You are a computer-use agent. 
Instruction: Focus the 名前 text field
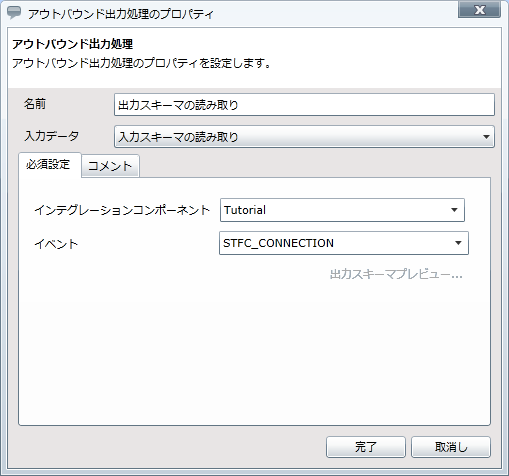[x=304, y=105]
